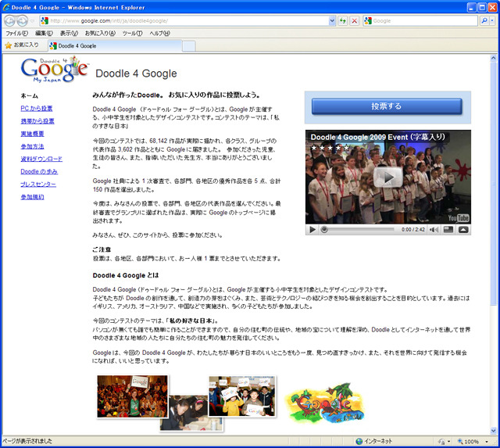Open the ファイル(F) menu

[x=17, y=33]
